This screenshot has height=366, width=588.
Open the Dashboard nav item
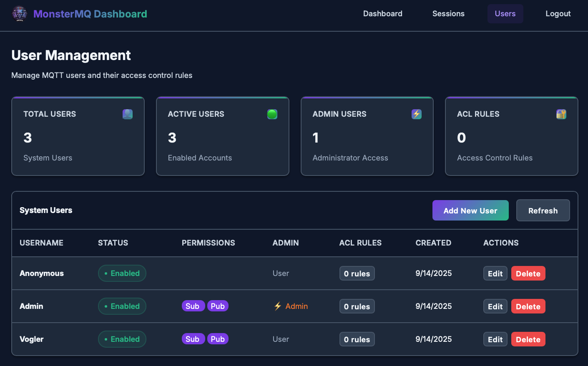point(383,14)
